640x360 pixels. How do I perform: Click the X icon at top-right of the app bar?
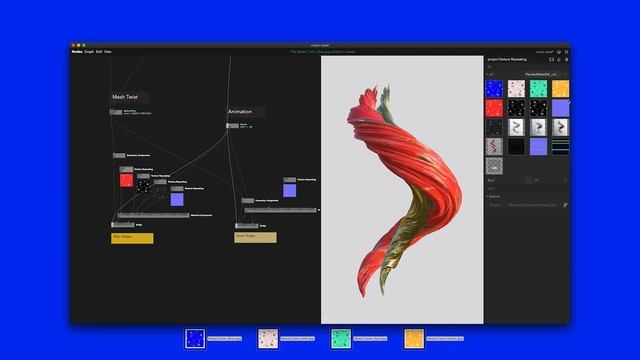click(x=566, y=52)
